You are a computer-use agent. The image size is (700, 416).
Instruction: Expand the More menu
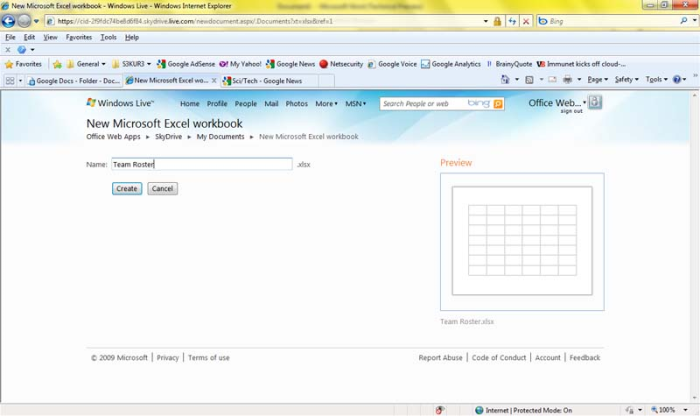[326, 104]
